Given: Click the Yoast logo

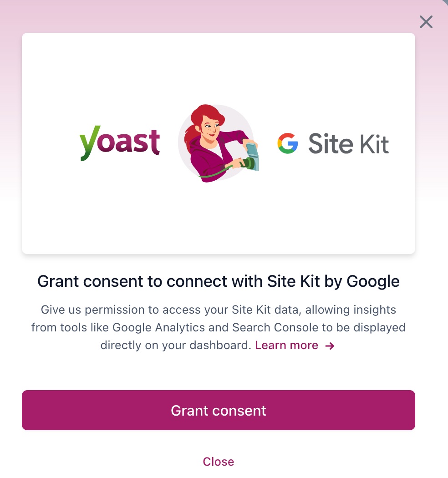Looking at the screenshot, I should 120,143.
